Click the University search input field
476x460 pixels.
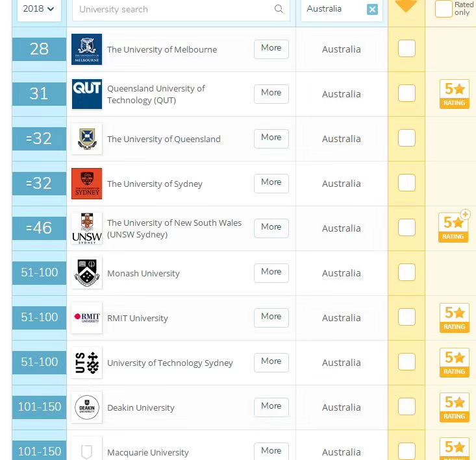(174, 9)
